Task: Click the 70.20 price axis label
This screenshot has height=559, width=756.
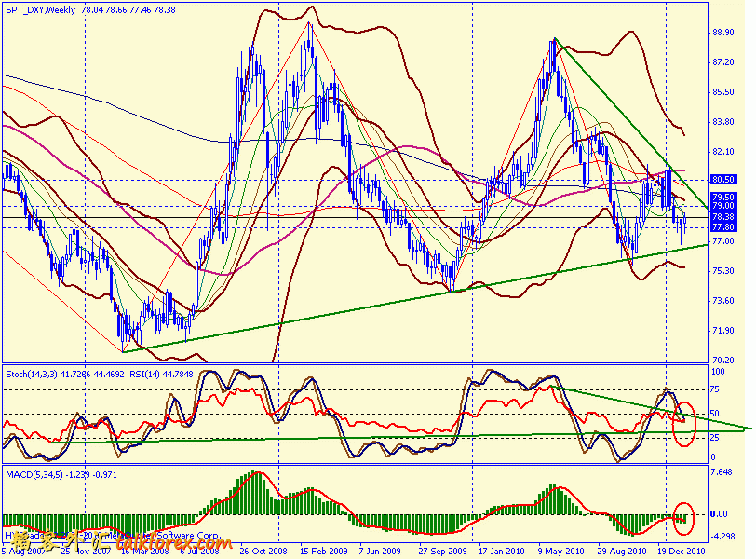Action: (x=722, y=361)
